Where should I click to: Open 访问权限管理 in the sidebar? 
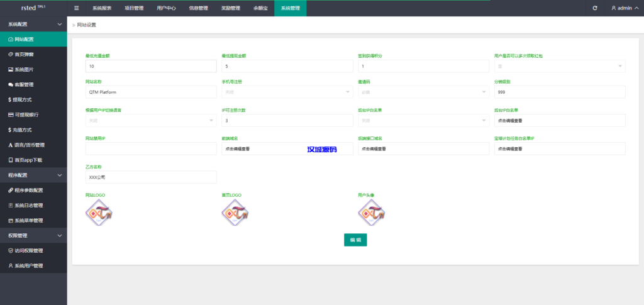[28, 250]
